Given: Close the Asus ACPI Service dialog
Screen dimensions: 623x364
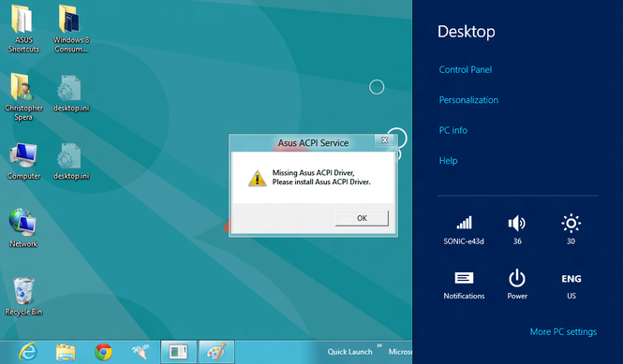Looking at the screenshot, I should coord(384,139).
